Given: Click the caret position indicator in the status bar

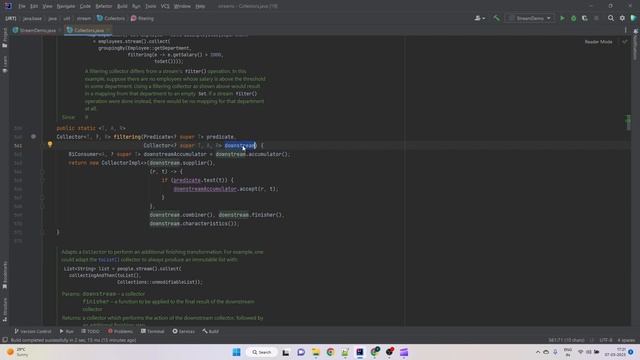Looking at the screenshot, I should click(x=566, y=340).
